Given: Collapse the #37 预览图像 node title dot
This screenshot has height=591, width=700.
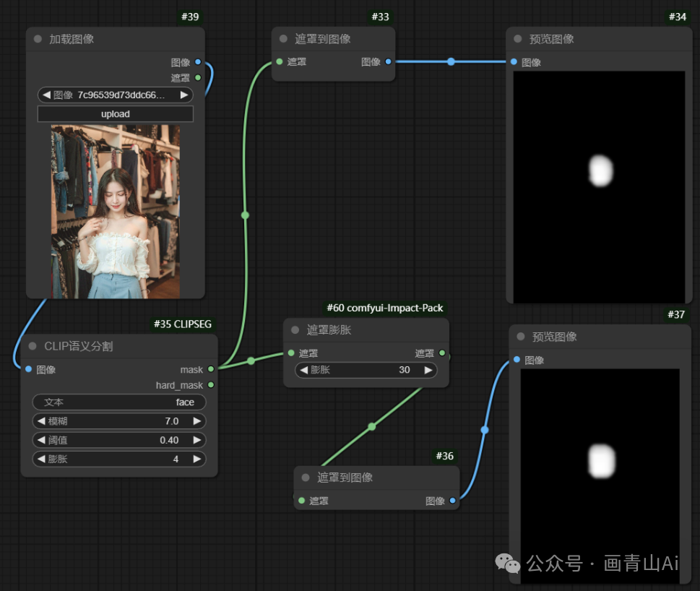Looking at the screenshot, I should [x=521, y=337].
